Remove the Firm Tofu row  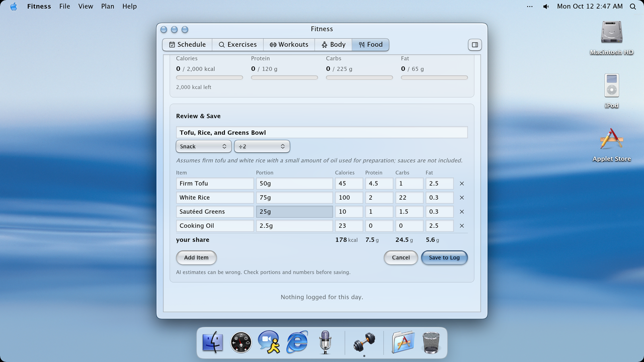pos(462,184)
